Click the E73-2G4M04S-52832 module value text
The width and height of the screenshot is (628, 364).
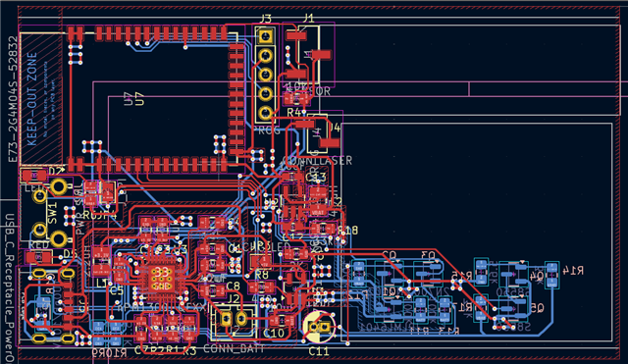13,99
